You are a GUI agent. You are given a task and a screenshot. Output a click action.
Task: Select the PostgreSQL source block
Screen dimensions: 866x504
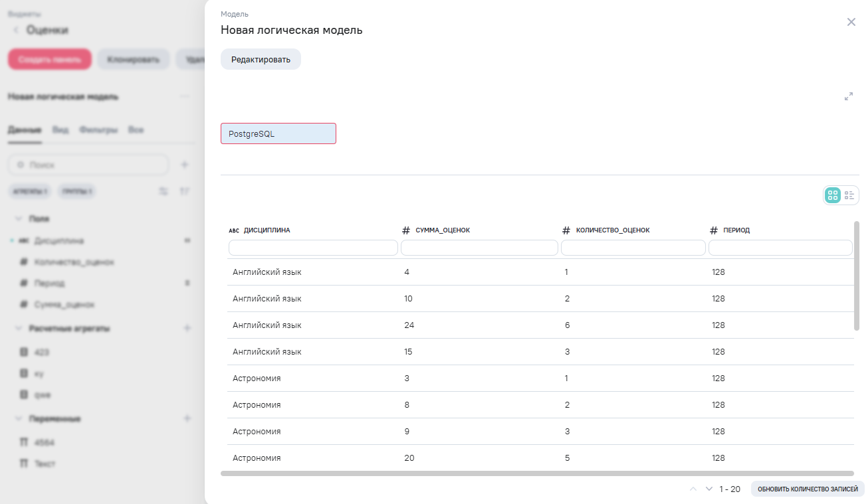tap(278, 133)
